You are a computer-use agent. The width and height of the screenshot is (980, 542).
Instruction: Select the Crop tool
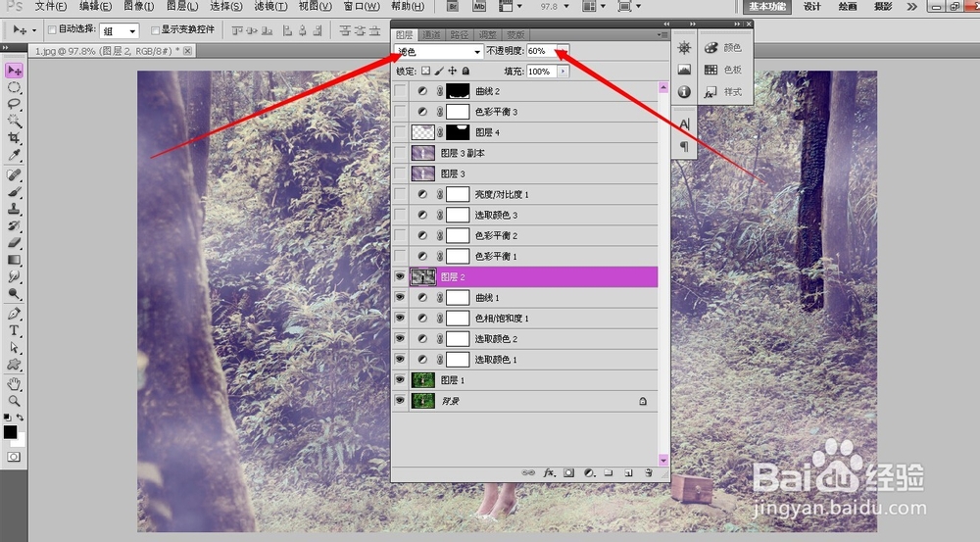click(14, 137)
